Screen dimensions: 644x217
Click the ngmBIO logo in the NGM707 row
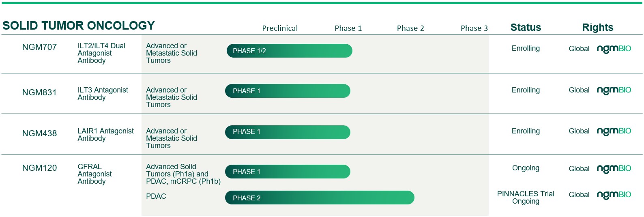[614, 49]
